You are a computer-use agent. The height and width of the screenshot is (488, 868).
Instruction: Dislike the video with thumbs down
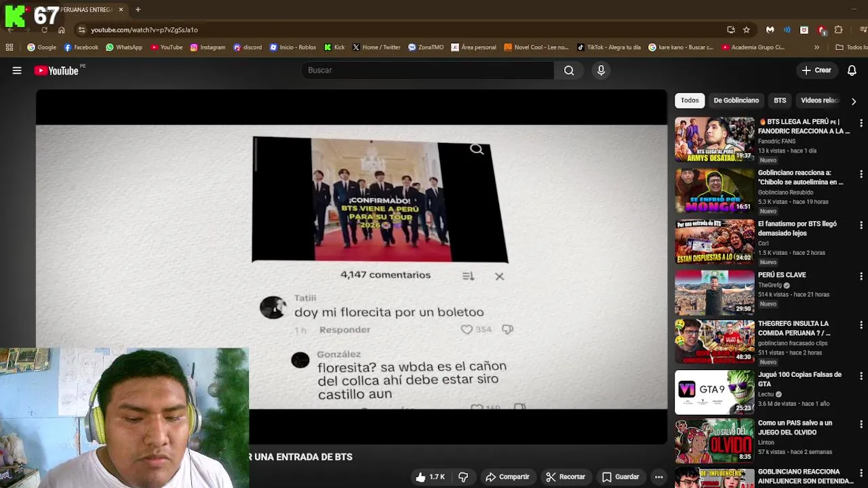point(463,477)
